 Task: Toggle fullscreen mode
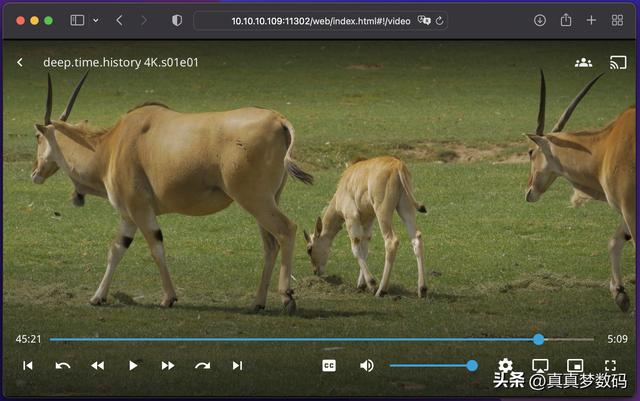(x=610, y=365)
